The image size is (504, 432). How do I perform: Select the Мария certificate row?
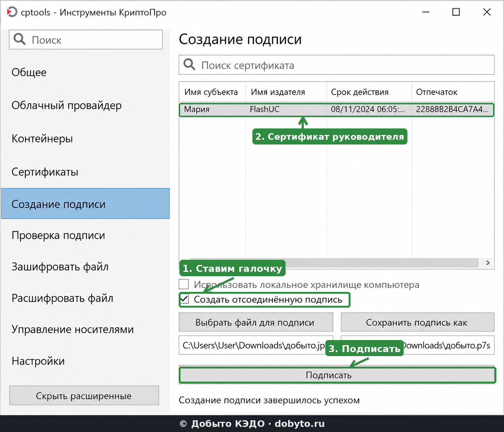tap(337, 109)
